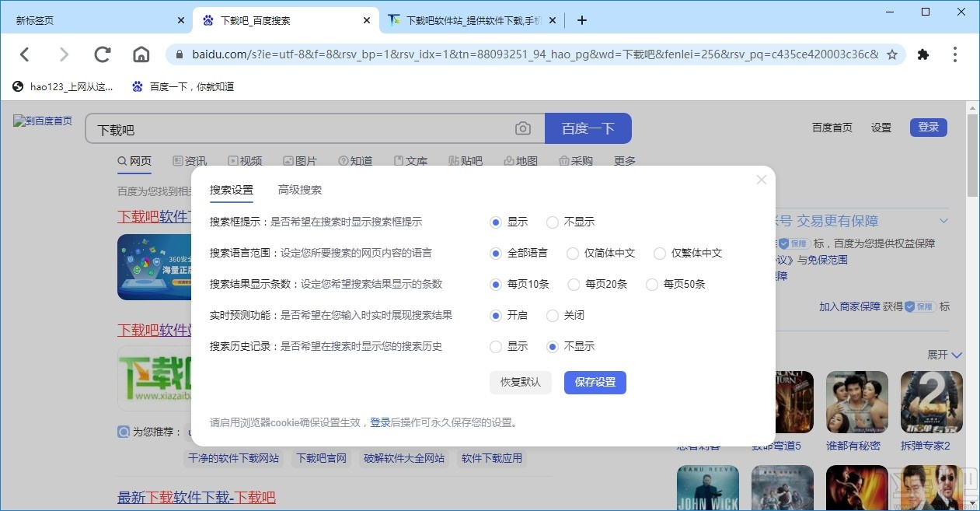Open the Chrome three-dot menu
This screenshot has height=511, width=980.
[955, 54]
